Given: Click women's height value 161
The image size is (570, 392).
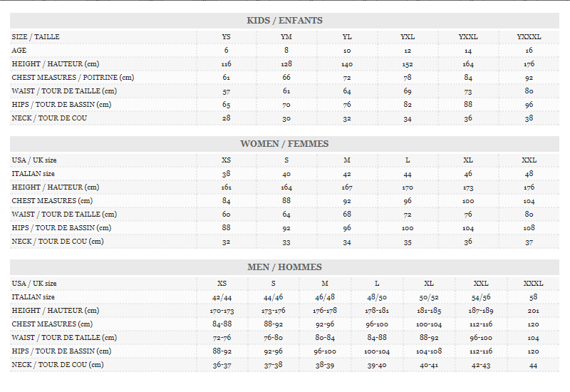Looking at the screenshot, I should (226, 187).
